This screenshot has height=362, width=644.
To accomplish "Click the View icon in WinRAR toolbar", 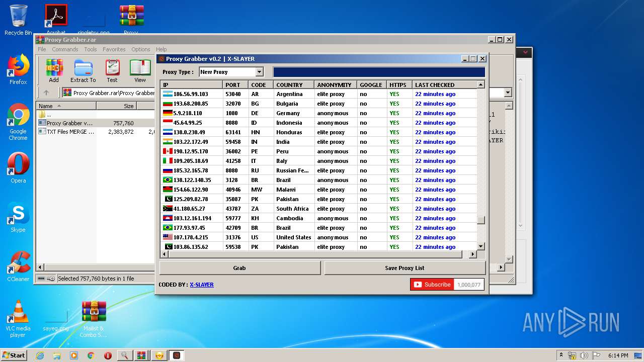I will (x=140, y=71).
